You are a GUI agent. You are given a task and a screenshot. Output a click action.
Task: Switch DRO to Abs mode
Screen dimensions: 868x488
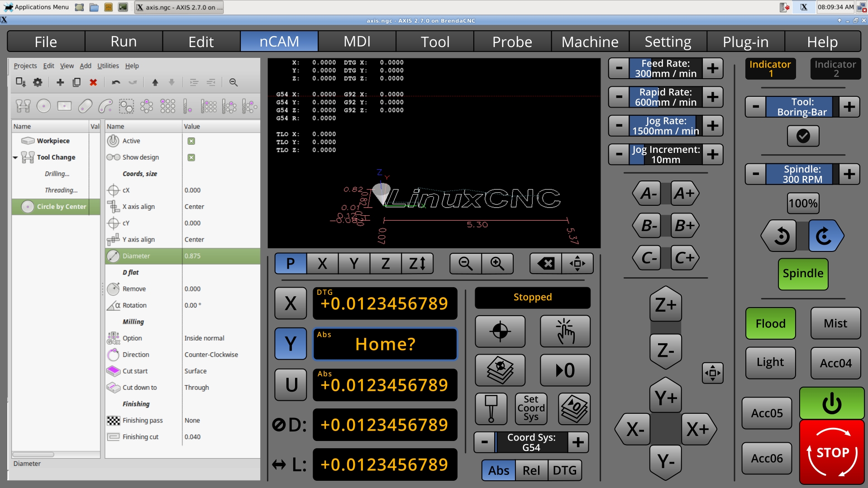pyautogui.click(x=498, y=470)
